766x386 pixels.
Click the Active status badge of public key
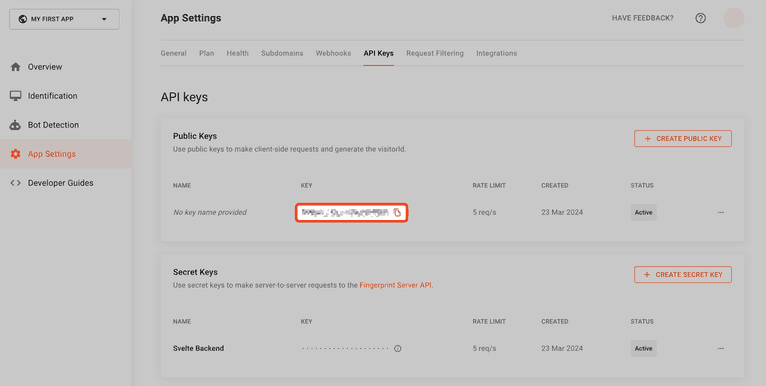643,213
